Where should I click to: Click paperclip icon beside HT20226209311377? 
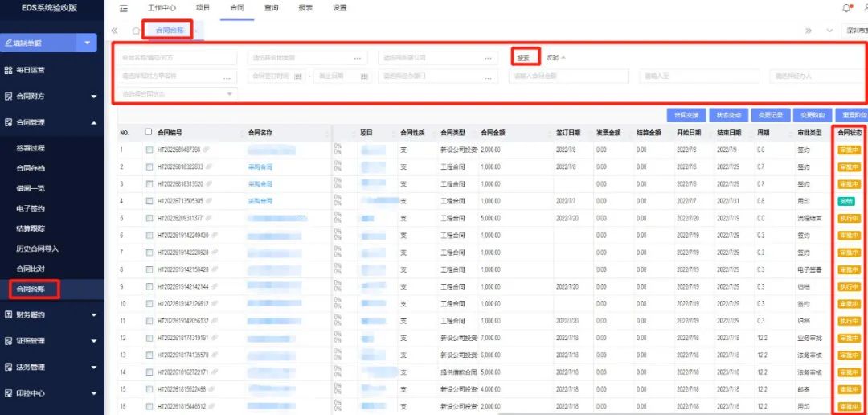(x=209, y=218)
